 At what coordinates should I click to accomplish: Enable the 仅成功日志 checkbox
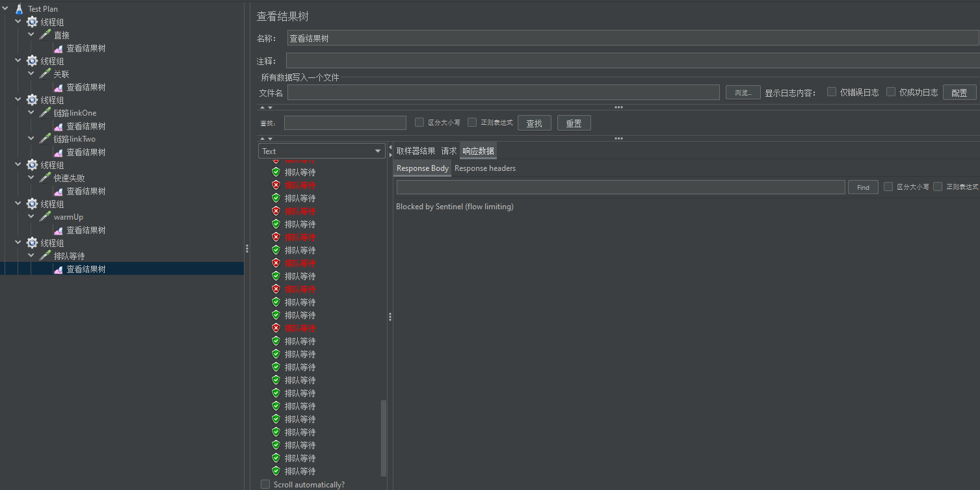coord(891,92)
